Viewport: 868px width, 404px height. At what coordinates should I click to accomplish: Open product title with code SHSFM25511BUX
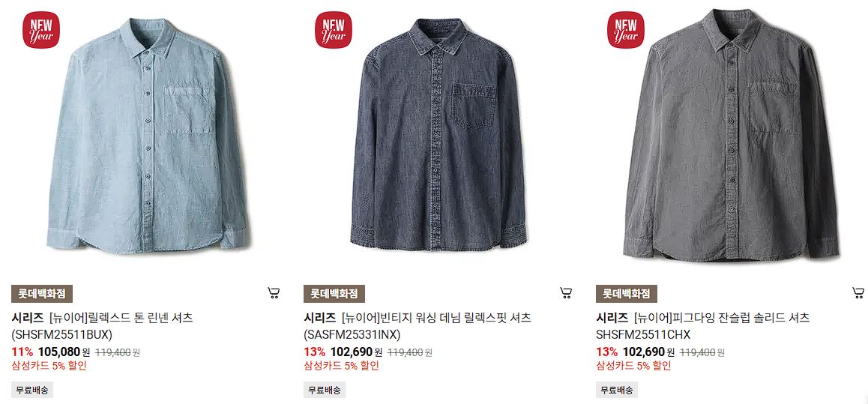click(x=103, y=326)
